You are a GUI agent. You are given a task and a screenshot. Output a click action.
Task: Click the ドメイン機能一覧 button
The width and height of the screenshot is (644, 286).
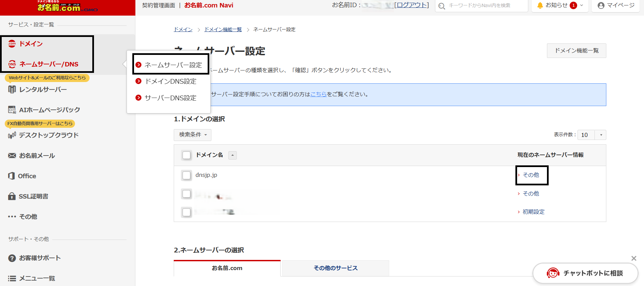tap(576, 50)
